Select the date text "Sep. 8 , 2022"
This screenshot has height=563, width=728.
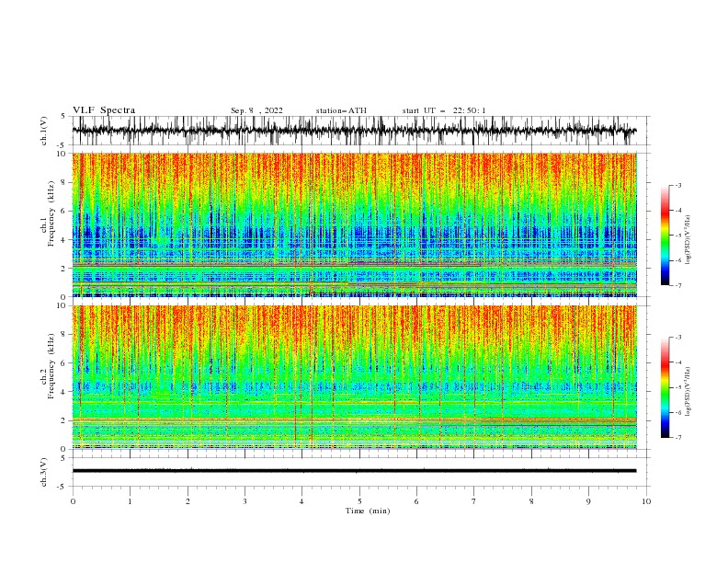[256, 110]
